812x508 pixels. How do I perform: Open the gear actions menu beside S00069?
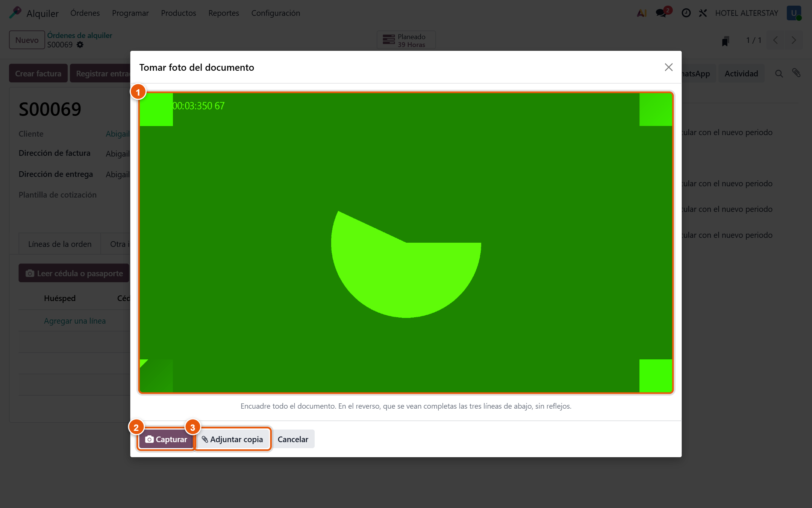coord(80,45)
